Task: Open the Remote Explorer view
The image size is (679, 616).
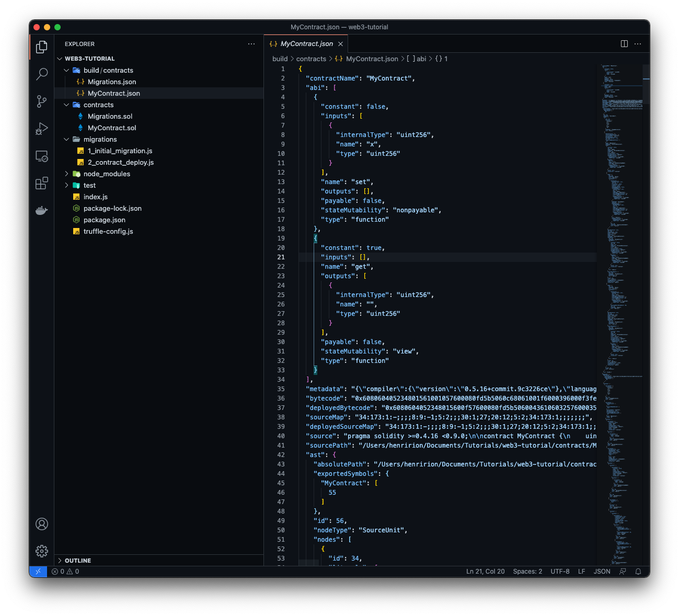Action: [x=42, y=156]
